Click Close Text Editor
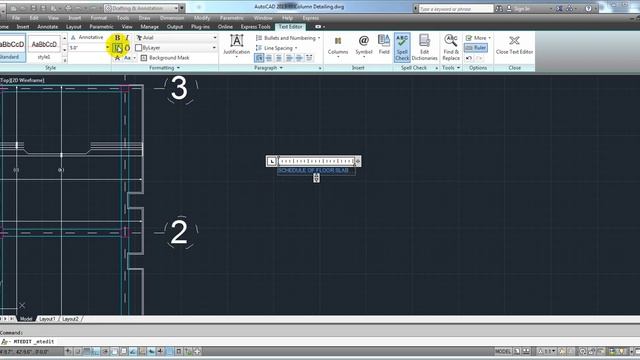The image size is (640, 360). click(514, 45)
